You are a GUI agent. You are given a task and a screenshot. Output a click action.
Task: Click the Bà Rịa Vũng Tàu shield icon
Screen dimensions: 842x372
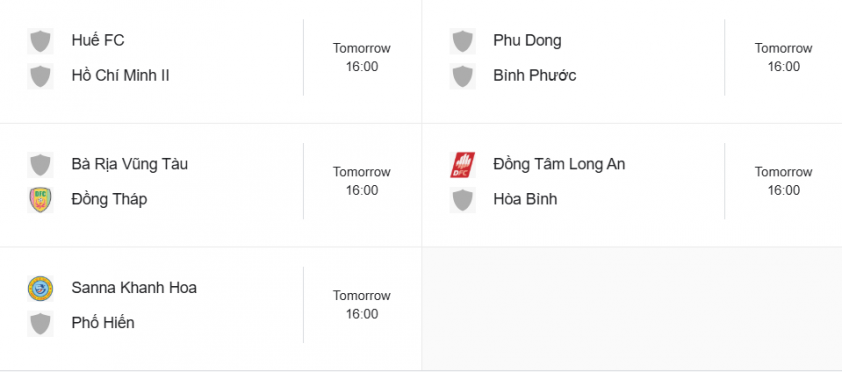[40, 165]
